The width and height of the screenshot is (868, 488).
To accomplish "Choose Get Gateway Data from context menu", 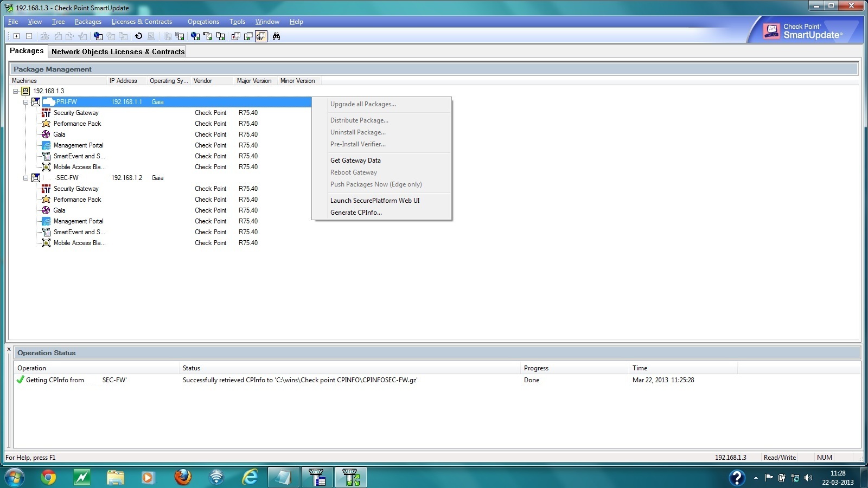I will coord(355,160).
